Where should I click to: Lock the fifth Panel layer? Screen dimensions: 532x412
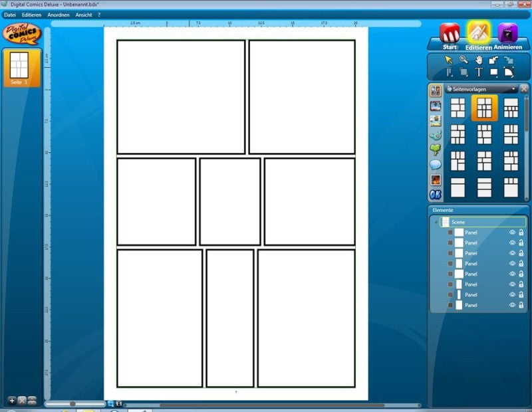[x=521, y=274]
